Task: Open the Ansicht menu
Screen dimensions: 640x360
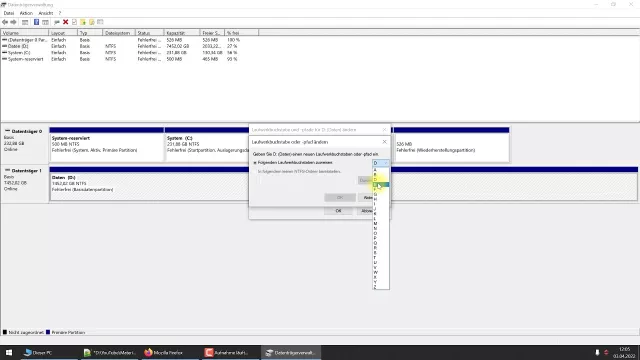Action: [46, 13]
